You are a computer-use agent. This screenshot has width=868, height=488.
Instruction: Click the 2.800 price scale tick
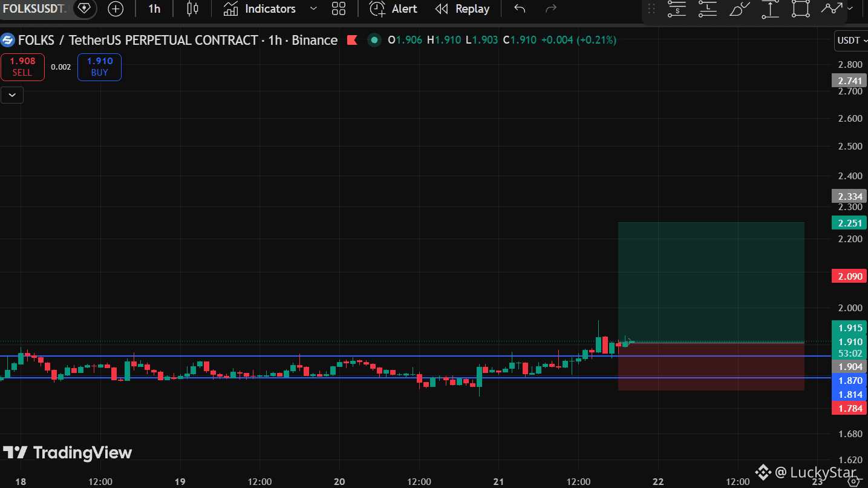[850, 65]
